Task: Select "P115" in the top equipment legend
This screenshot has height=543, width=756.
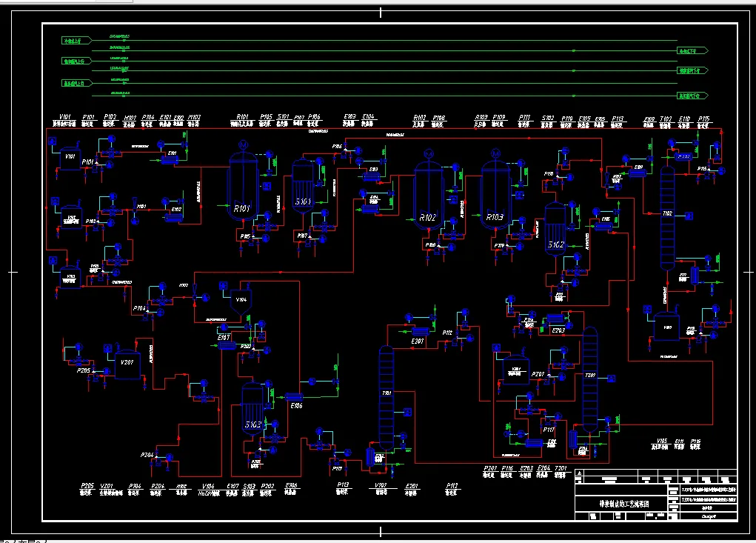Action: point(703,119)
